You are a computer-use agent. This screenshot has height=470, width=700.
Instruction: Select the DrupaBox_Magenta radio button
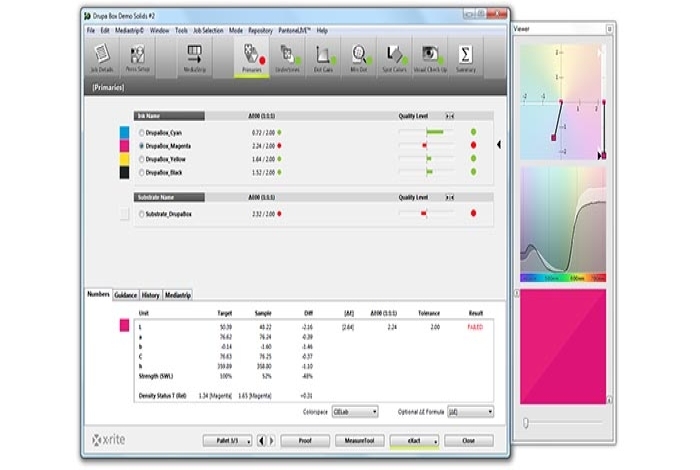tap(142, 146)
